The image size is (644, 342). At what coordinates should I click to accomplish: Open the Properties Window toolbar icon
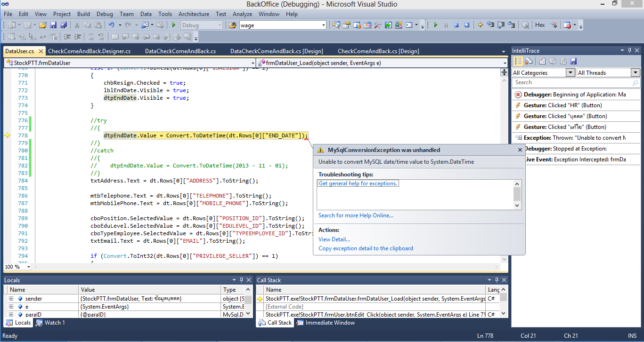(x=347, y=25)
